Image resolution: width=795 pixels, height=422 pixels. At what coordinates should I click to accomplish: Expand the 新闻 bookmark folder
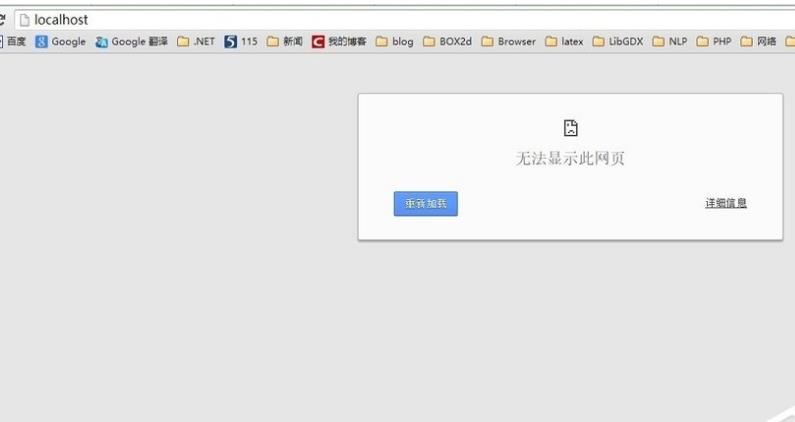[x=284, y=42]
